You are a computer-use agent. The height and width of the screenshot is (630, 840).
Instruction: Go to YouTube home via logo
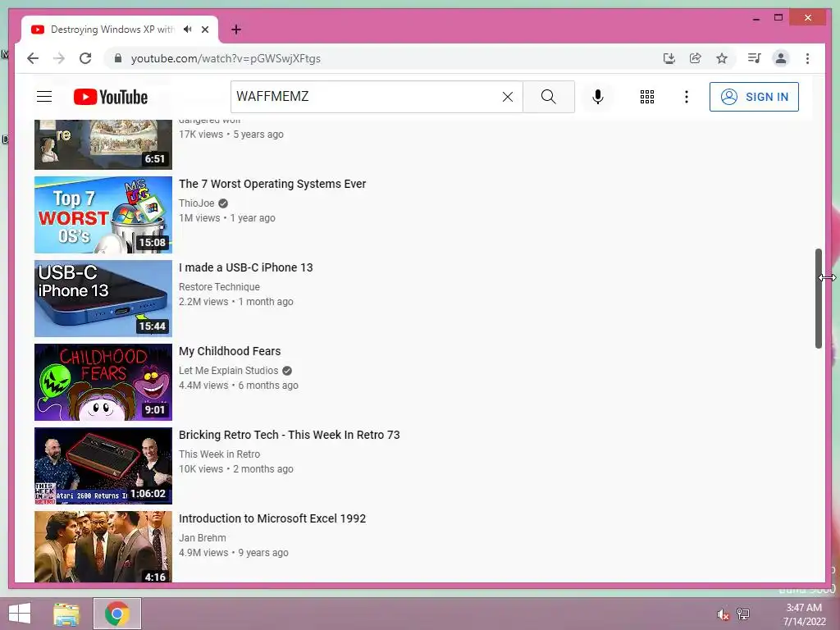pyautogui.click(x=111, y=97)
